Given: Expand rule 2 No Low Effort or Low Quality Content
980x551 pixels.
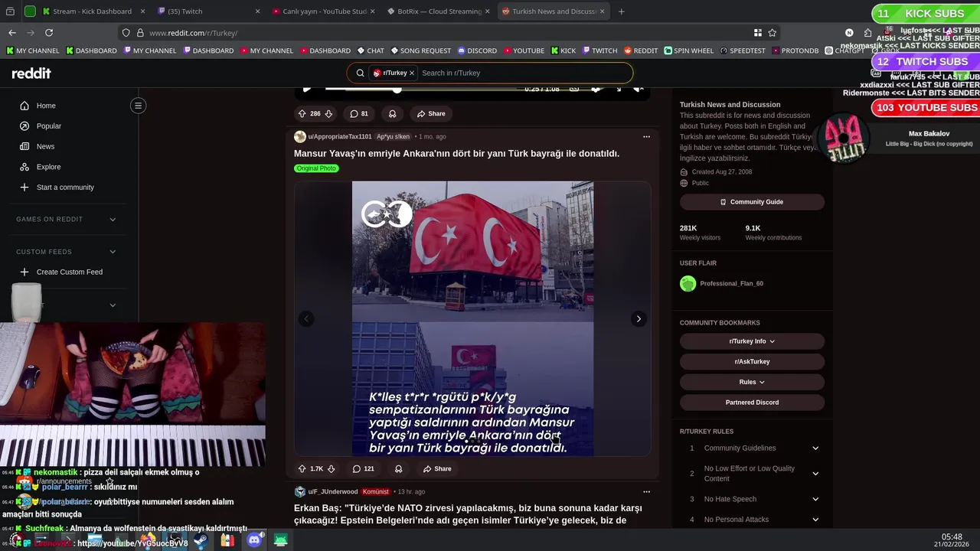Looking at the screenshot, I should click(x=752, y=473).
